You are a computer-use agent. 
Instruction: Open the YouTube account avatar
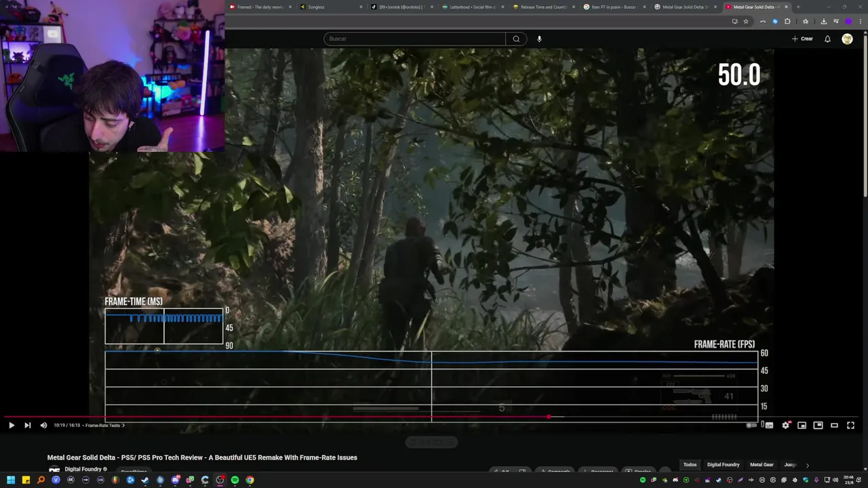[x=847, y=39]
